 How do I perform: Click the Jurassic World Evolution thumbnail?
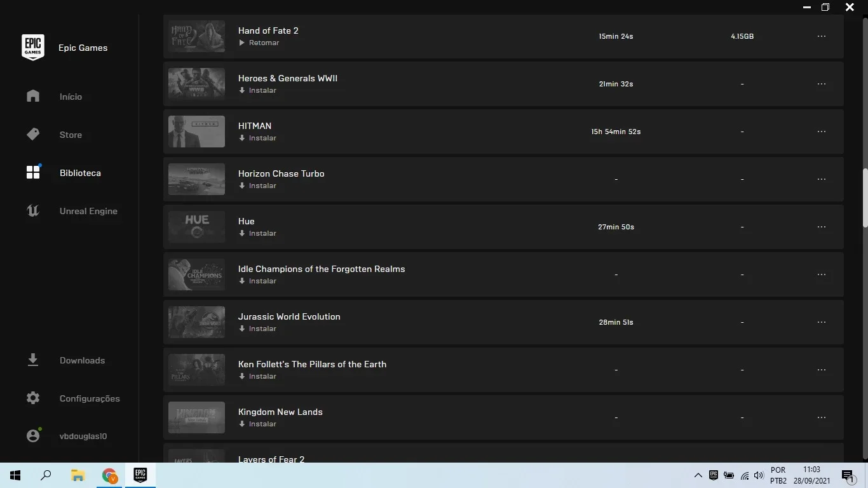click(x=196, y=322)
